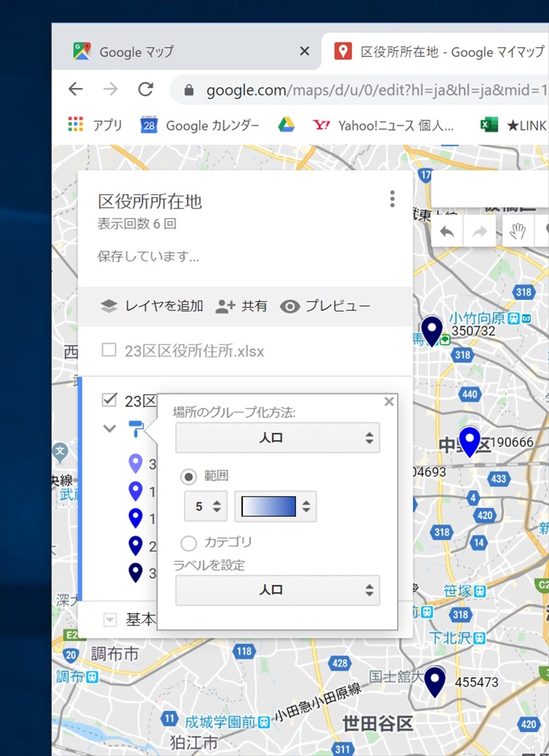Click the padlock site info icon
Viewport: 549px width, 756px height.
coord(189,90)
